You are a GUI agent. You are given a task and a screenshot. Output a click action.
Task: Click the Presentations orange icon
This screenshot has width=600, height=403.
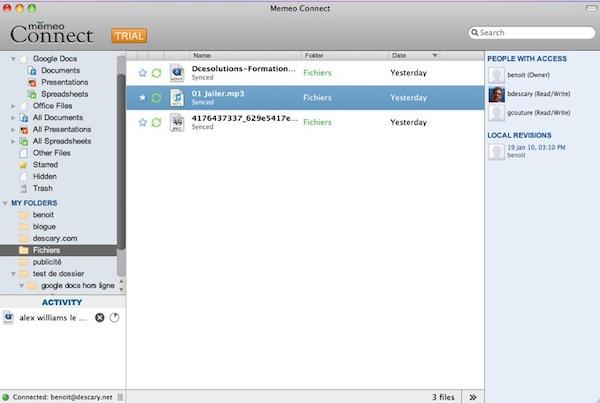point(32,82)
